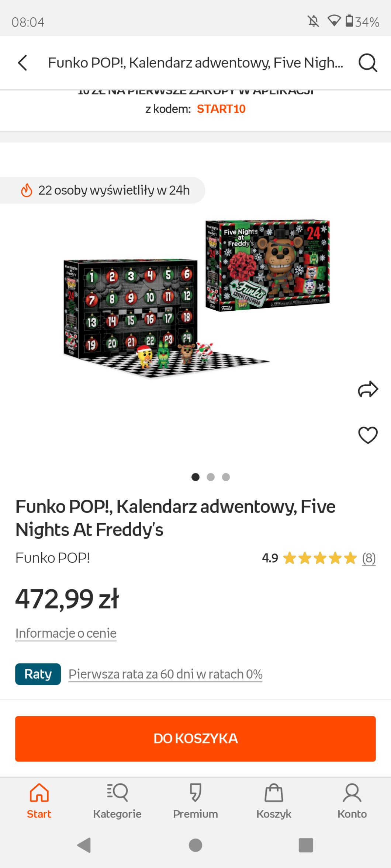View the 8 reviews count link
Screen dimensions: 391x868
(x=369, y=558)
